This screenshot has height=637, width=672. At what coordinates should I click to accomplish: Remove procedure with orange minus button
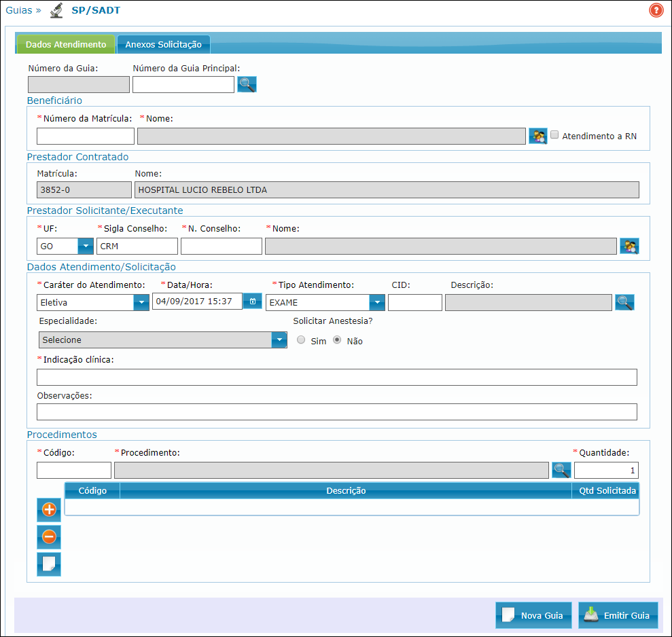[x=49, y=537]
